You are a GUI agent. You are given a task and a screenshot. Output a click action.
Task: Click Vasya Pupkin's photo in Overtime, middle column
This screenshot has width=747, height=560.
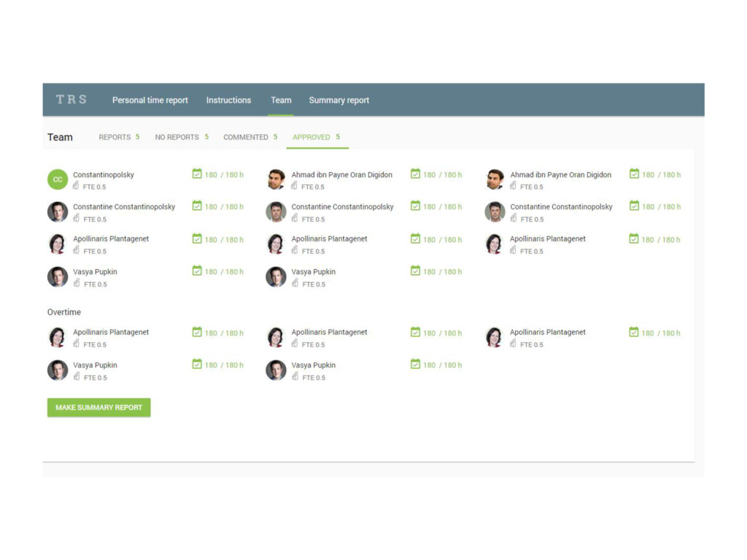pyautogui.click(x=276, y=370)
